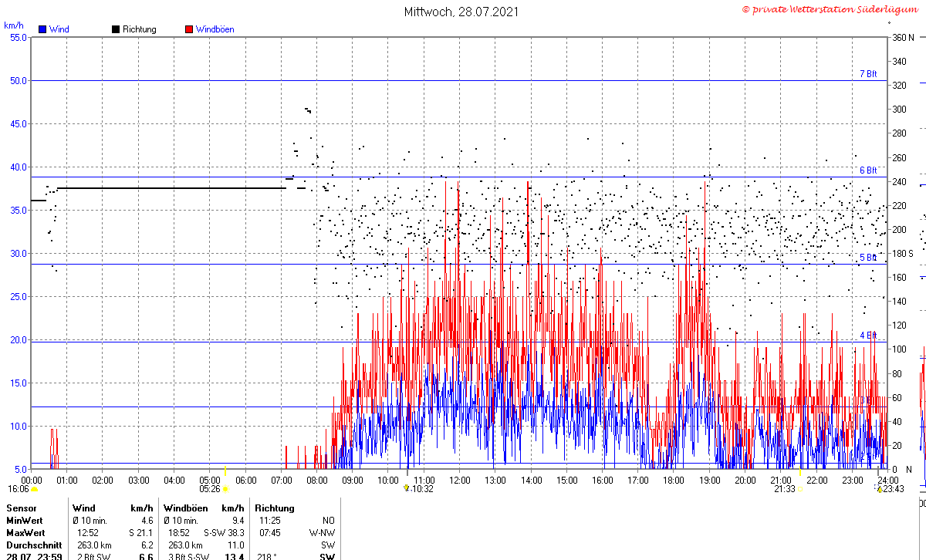The image size is (926, 560).
Task: Click the 12:00 time axis marker
Action: pyautogui.click(x=460, y=481)
